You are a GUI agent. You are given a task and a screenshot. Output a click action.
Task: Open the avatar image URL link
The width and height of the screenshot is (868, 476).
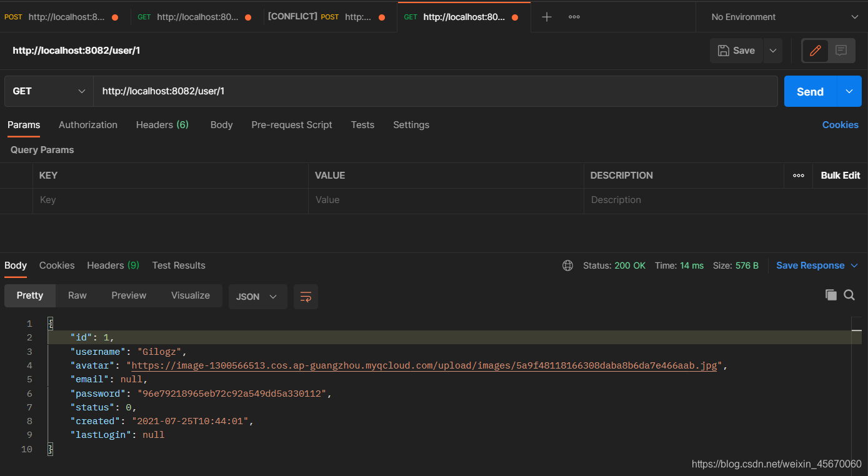424,365
